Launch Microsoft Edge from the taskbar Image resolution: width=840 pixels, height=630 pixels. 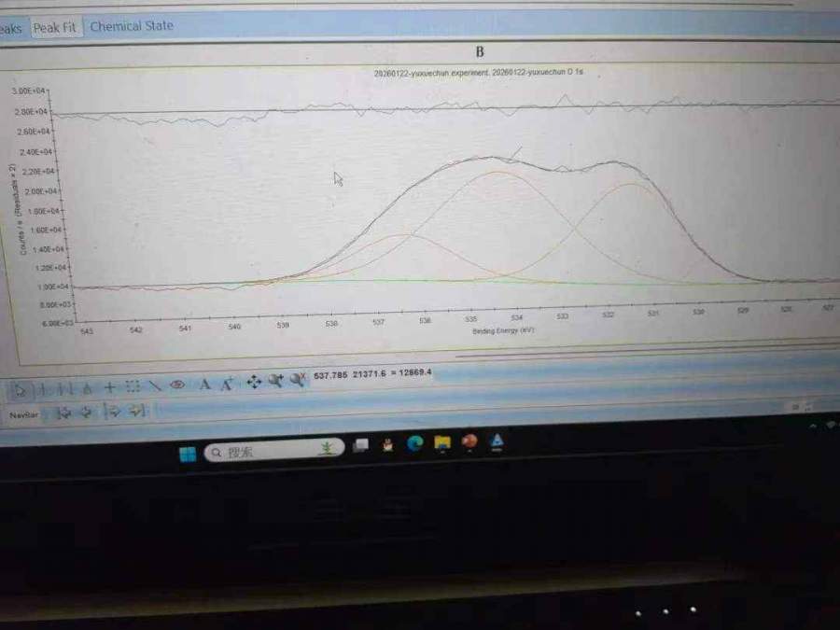point(414,443)
